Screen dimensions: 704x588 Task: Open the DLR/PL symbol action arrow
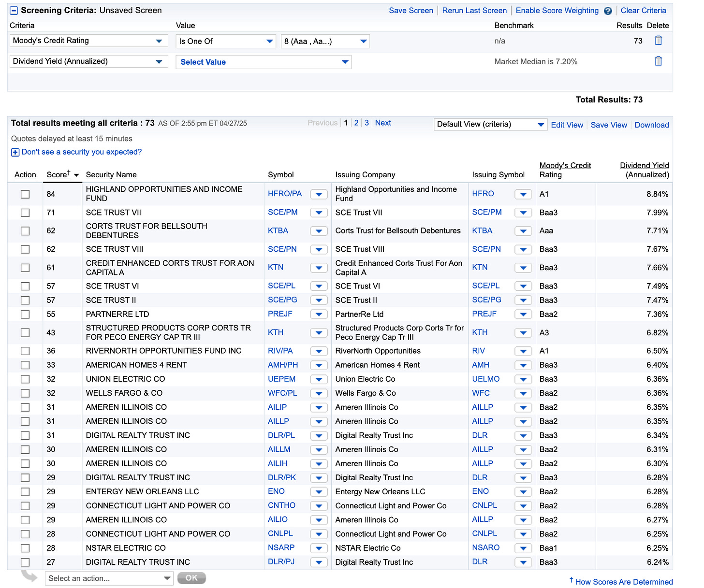point(319,436)
